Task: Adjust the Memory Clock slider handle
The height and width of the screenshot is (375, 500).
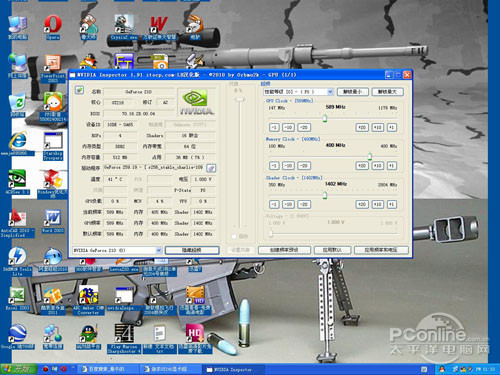Action: coord(370,156)
